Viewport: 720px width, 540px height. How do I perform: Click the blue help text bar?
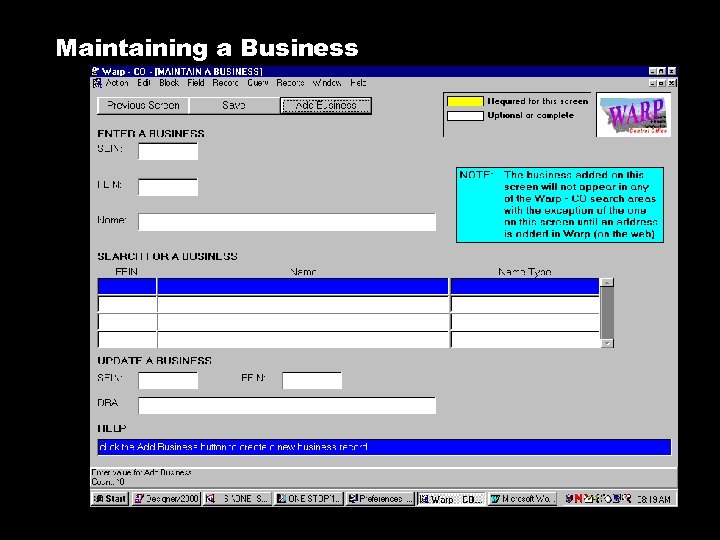(x=384, y=447)
